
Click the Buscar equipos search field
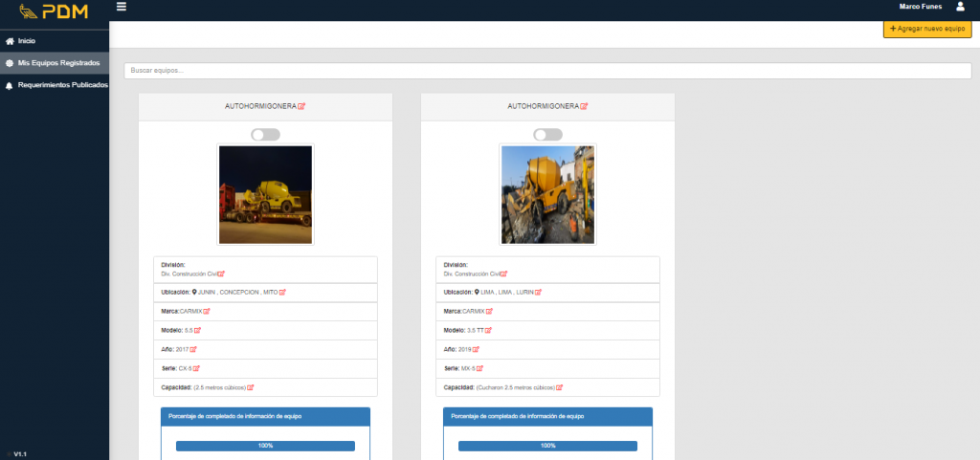pos(547,71)
